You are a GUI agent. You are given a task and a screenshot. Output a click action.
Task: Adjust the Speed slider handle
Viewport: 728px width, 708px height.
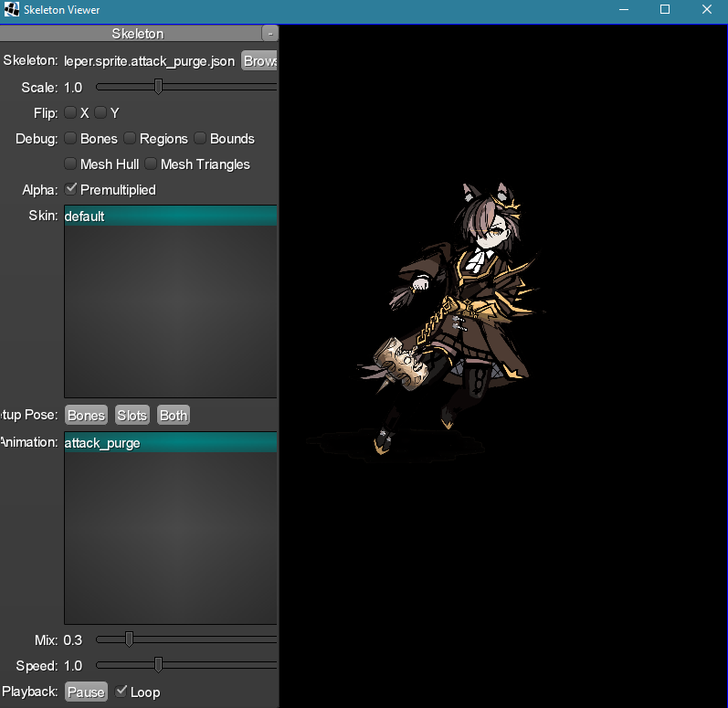[158, 665]
